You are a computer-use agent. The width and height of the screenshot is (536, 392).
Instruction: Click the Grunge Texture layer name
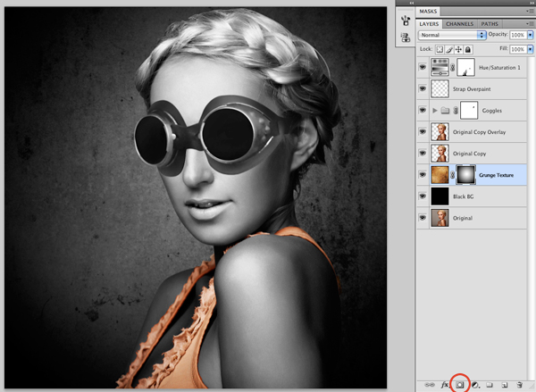click(x=496, y=175)
